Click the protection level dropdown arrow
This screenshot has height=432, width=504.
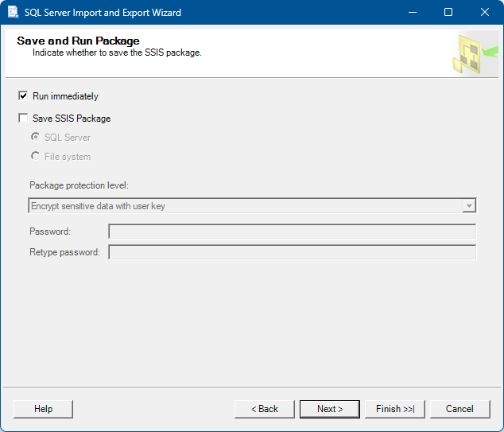point(469,206)
